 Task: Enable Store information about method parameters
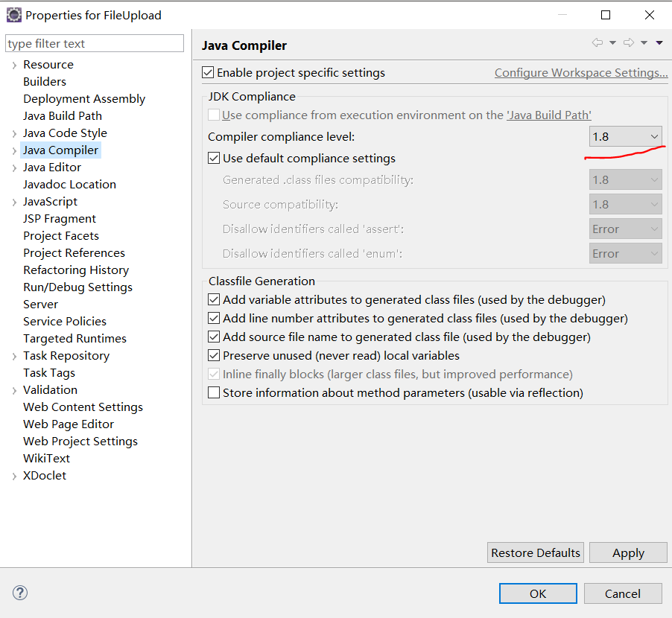[214, 392]
